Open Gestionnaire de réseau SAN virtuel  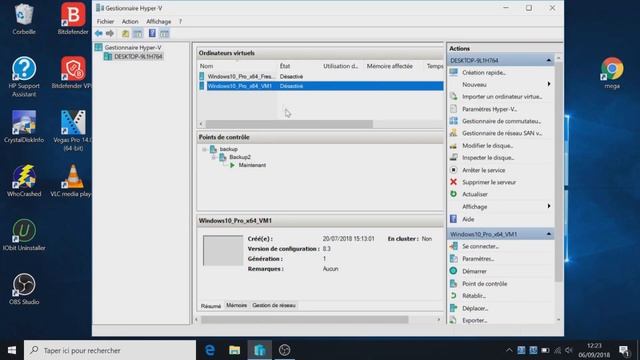[x=502, y=133]
